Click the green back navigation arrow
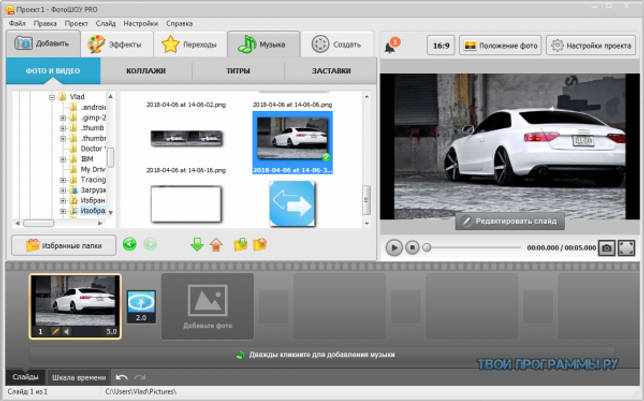 click(129, 245)
